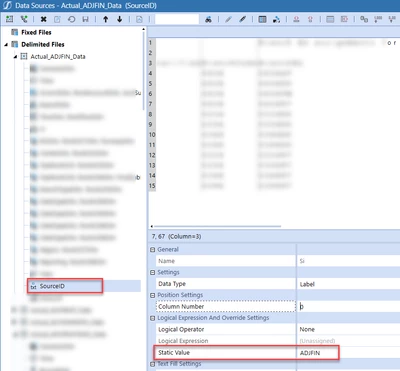
Task: Select the Name property label
Action: tap(166, 261)
